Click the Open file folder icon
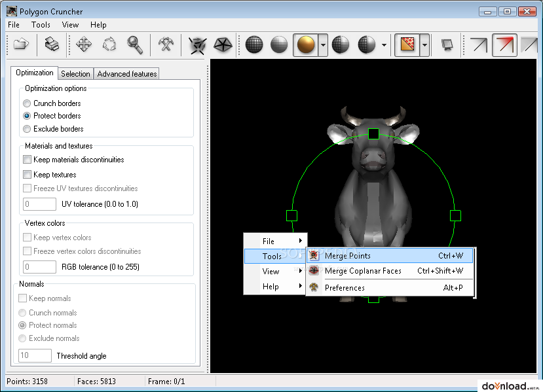The width and height of the screenshot is (543, 392). click(x=21, y=45)
